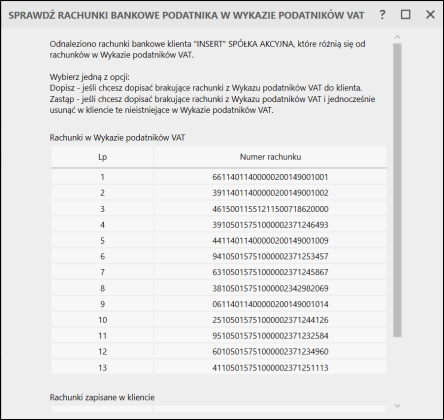The width and height of the screenshot is (444, 420).
Task: Click Lp cell number 6
Action: coord(103,256)
